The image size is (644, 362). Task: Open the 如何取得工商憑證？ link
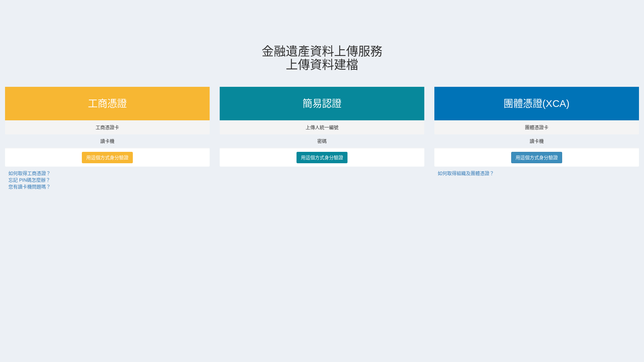(x=29, y=173)
